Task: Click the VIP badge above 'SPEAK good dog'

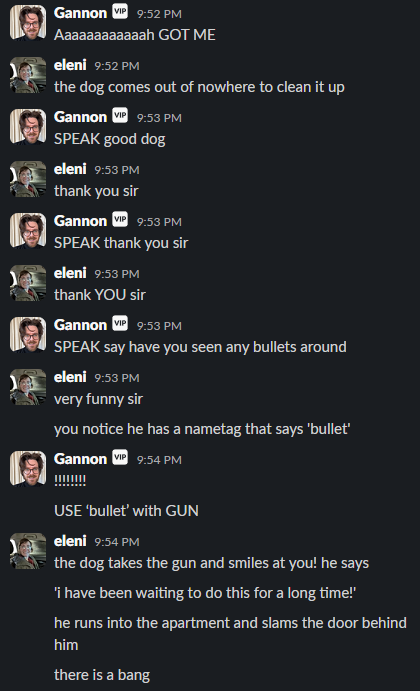Action: coord(120,115)
